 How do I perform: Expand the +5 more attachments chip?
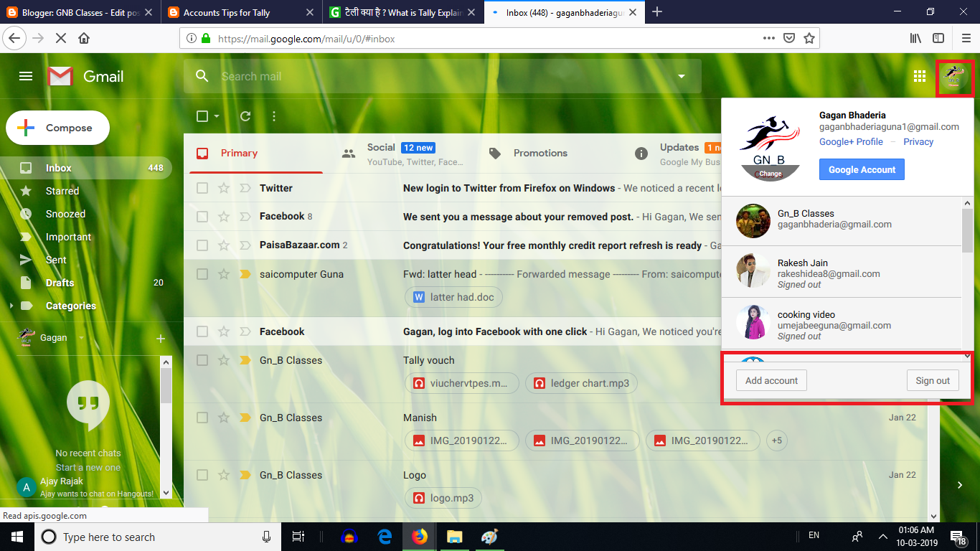click(x=777, y=441)
